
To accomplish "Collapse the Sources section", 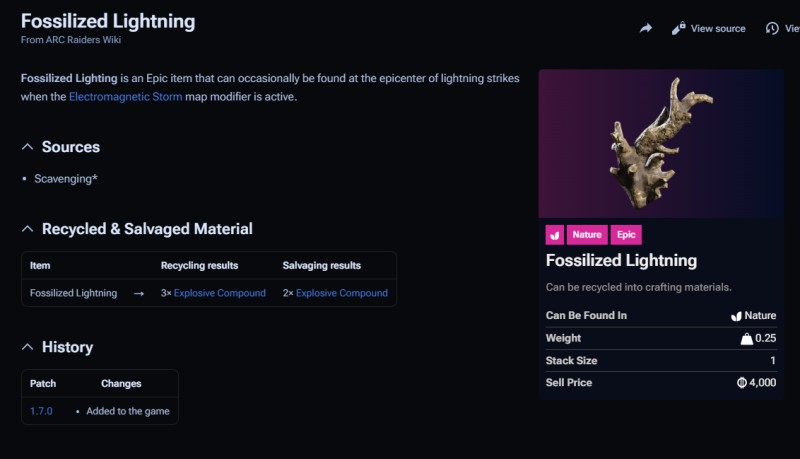I will [x=28, y=147].
